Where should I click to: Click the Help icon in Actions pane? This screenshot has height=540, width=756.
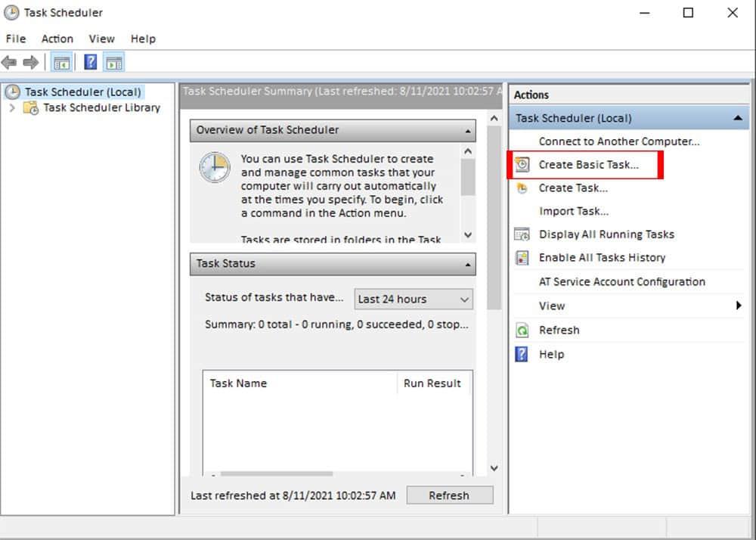pyautogui.click(x=522, y=355)
